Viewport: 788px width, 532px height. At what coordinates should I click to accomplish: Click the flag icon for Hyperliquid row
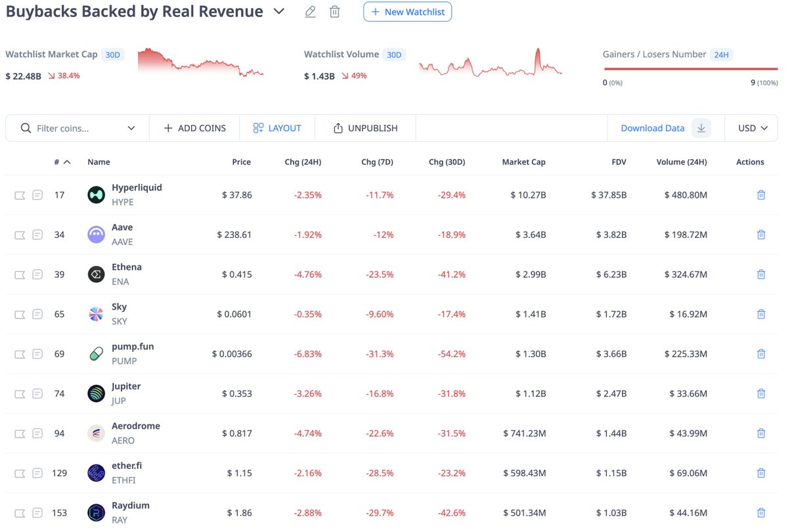pos(20,195)
